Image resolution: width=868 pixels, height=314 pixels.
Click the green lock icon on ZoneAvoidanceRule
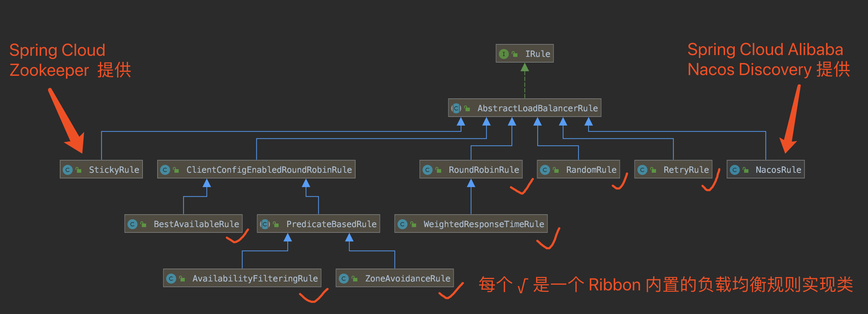tap(355, 279)
